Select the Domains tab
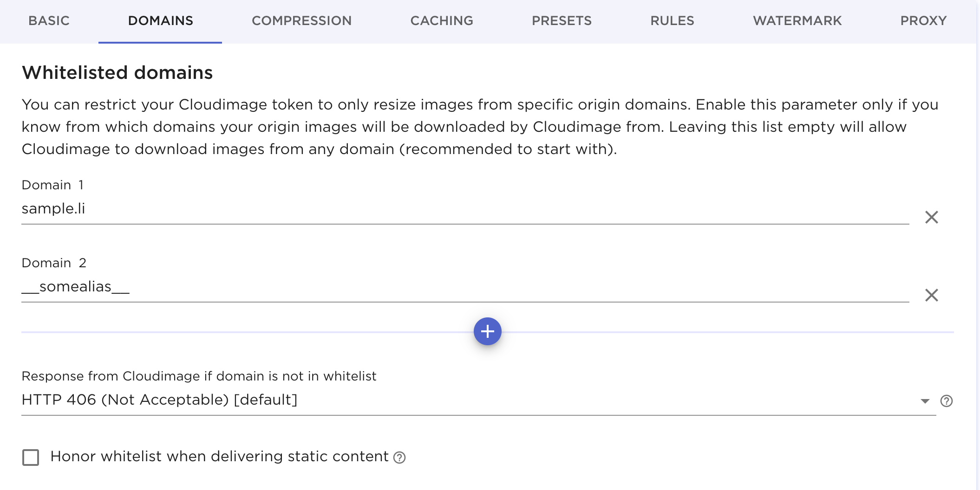This screenshot has width=980, height=490. (160, 21)
